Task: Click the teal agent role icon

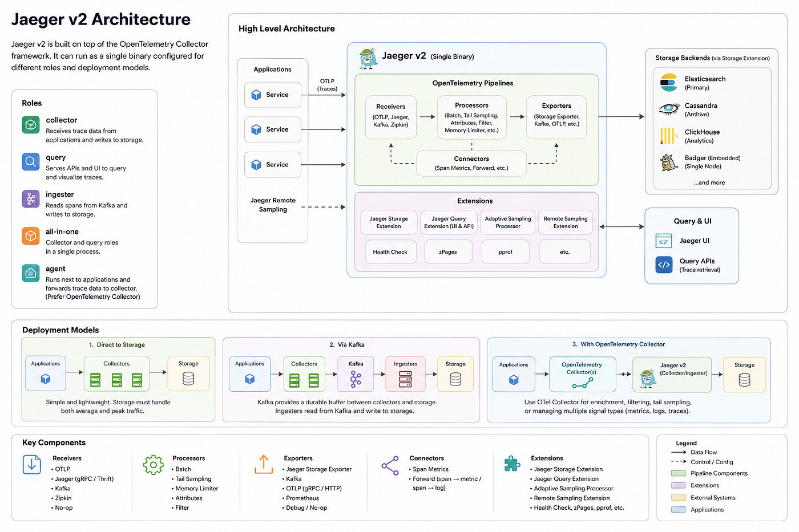Action: click(31, 273)
